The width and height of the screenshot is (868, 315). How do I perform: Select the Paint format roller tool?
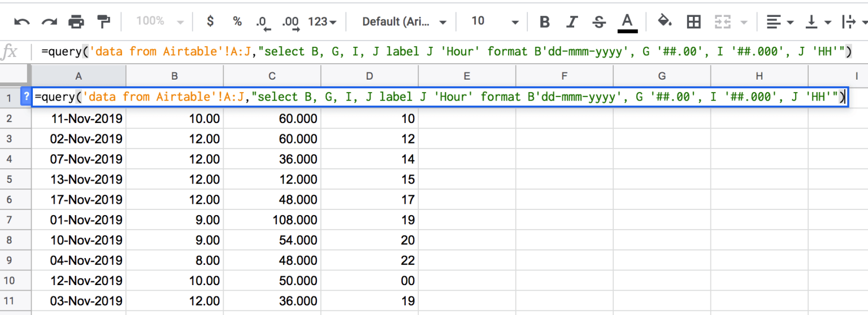pos(104,22)
